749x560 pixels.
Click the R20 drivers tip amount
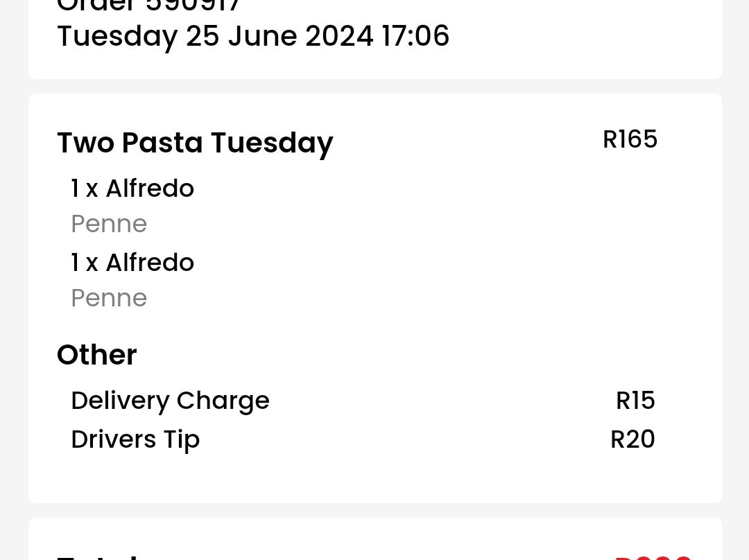(x=632, y=439)
